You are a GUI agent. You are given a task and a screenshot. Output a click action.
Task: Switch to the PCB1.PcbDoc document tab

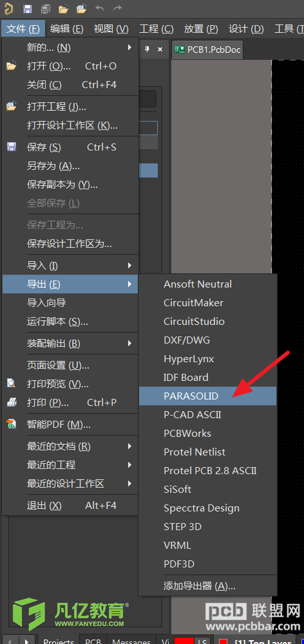(x=207, y=50)
